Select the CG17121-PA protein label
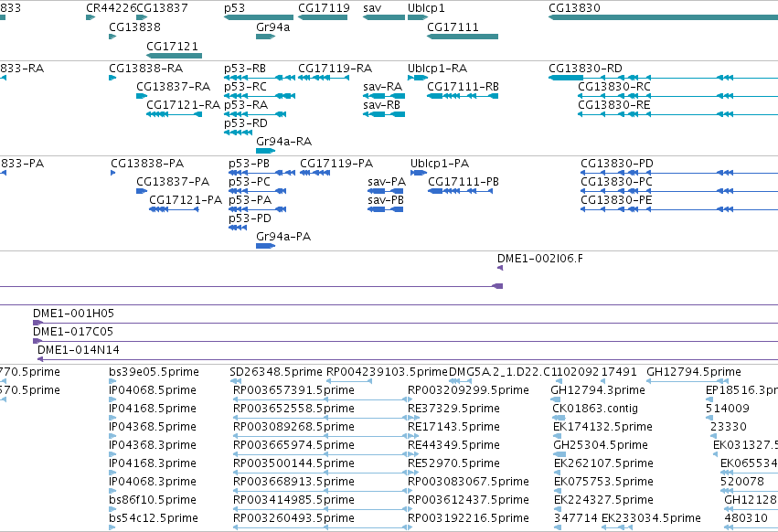Image resolution: width=778 pixels, height=532 pixels. [x=186, y=200]
